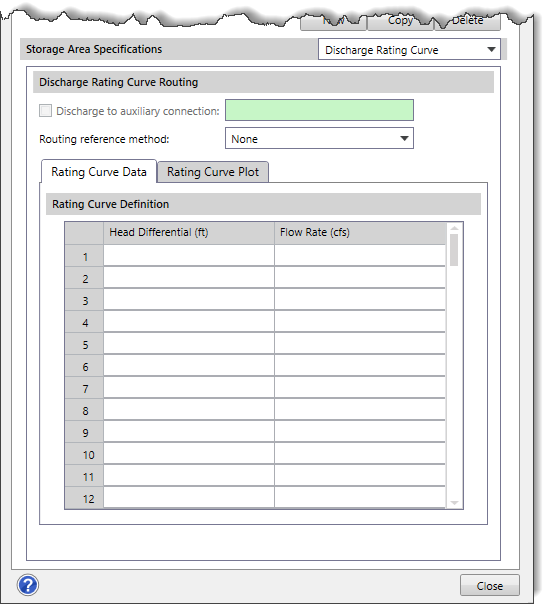Select Flow Rate cell in row 3
The image size is (549, 604).
point(360,299)
